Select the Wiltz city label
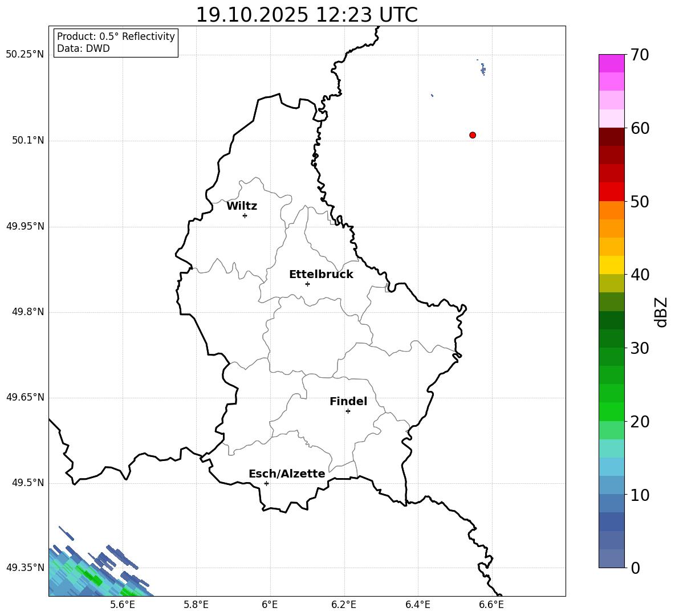 tap(242, 206)
